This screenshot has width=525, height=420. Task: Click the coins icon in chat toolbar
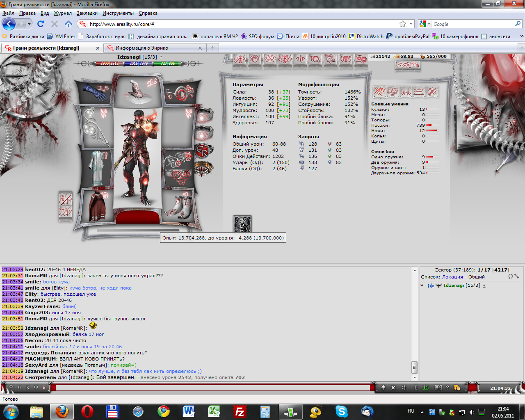[457, 388]
